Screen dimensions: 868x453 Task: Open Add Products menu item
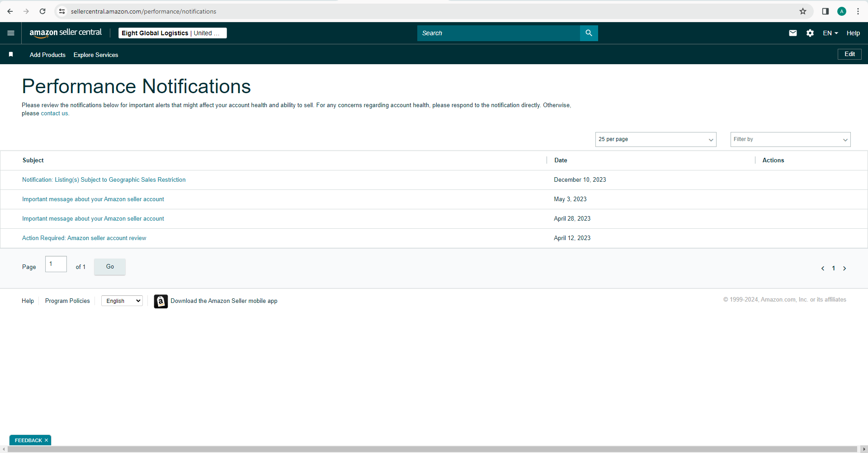[47, 55]
